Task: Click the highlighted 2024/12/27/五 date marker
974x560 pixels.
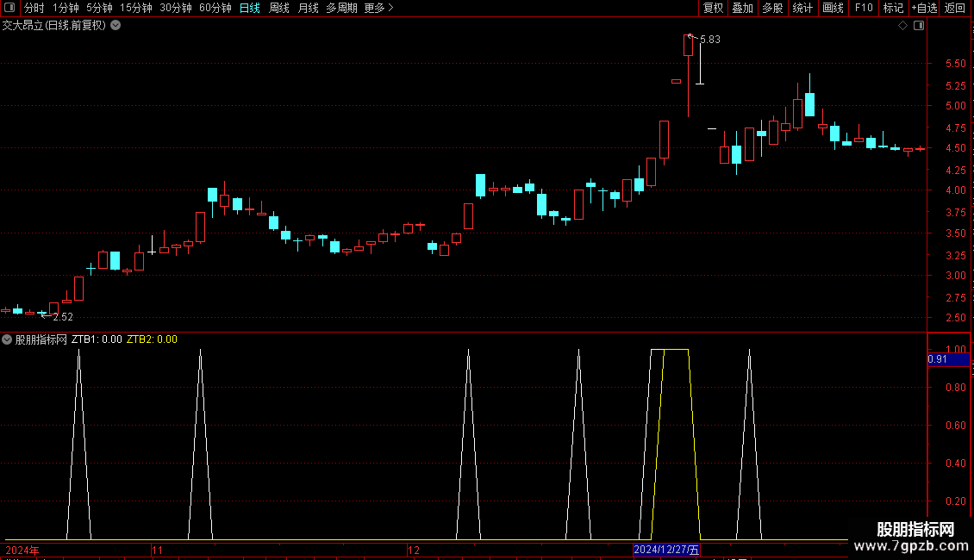Action: (666, 550)
